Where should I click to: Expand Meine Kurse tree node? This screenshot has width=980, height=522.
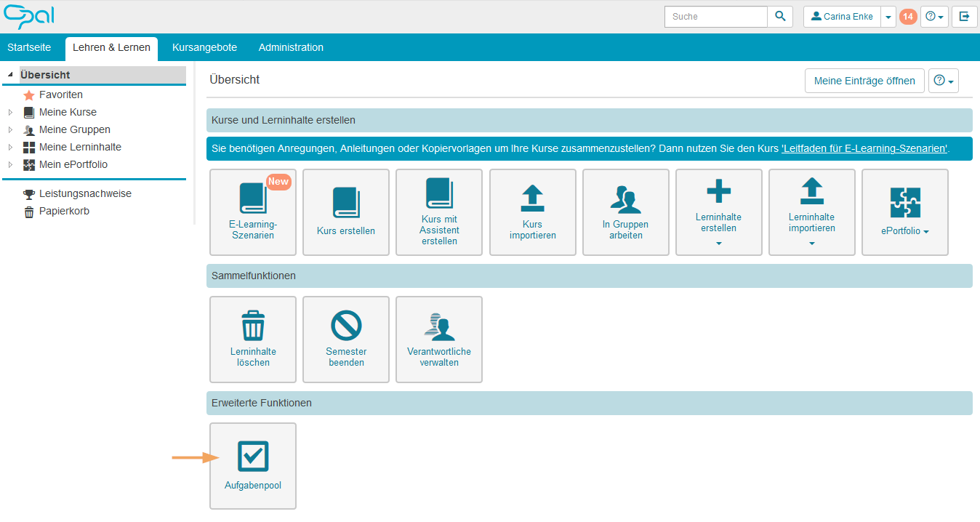[10, 112]
